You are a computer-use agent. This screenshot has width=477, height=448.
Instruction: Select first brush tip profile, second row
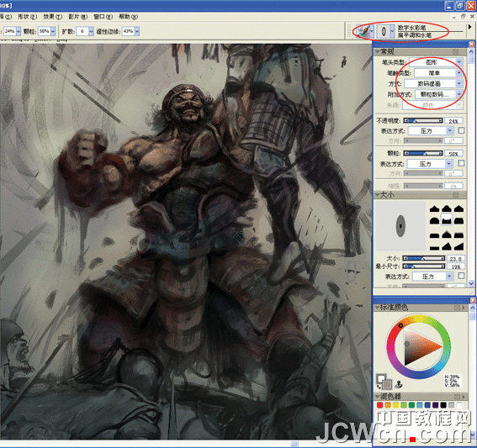(434, 220)
